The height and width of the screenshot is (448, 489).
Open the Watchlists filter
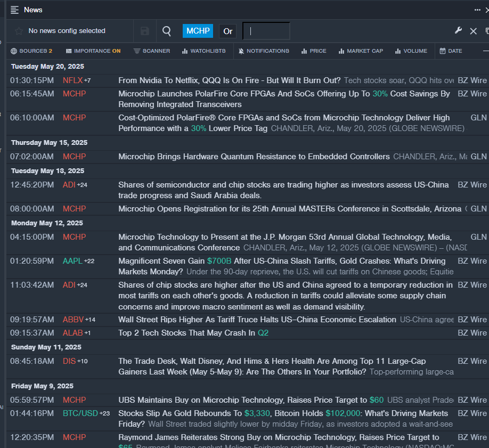tap(204, 51)
